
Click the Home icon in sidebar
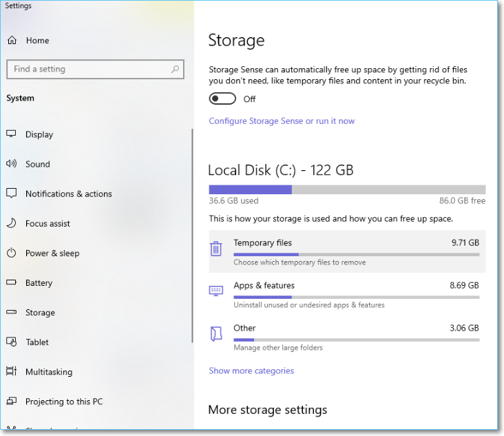[12, 41]
